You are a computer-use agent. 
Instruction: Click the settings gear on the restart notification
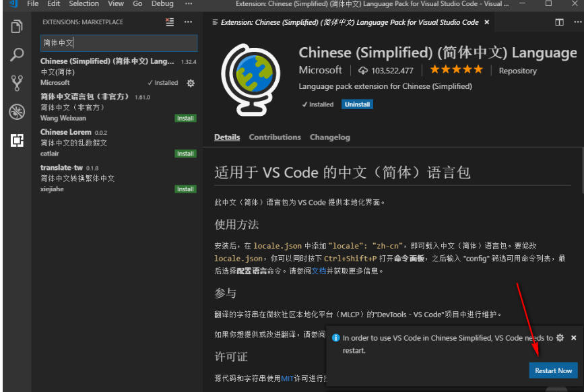coord(560,338)
